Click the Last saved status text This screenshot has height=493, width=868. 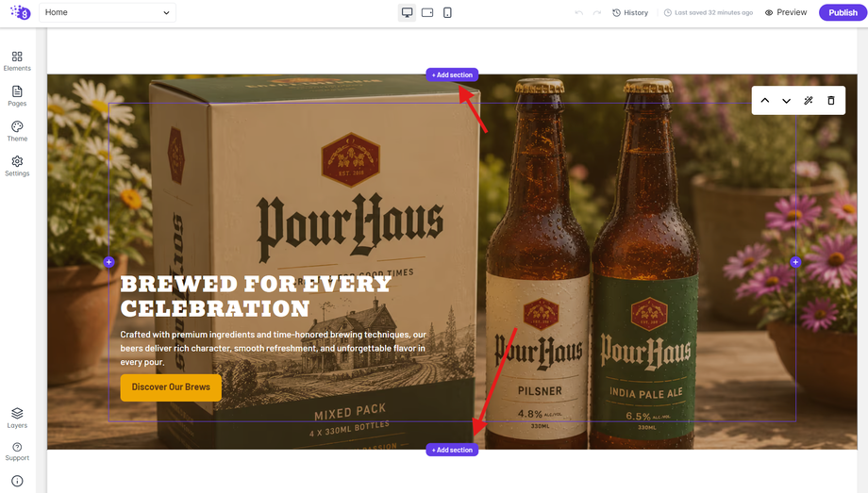[x=709, y=13]
